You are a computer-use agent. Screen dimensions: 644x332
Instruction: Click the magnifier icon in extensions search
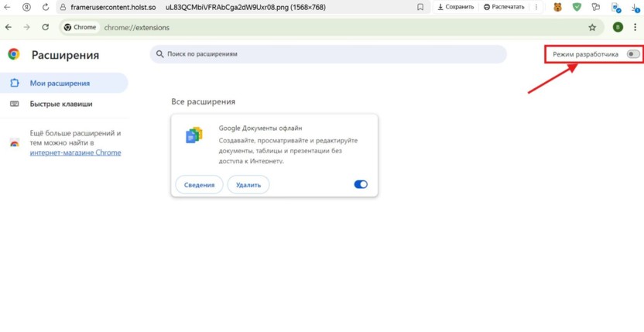click(160, 54)
